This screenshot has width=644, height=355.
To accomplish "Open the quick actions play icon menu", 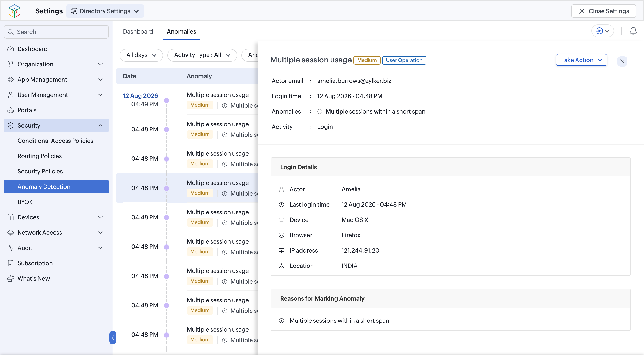I will (603, 31).
